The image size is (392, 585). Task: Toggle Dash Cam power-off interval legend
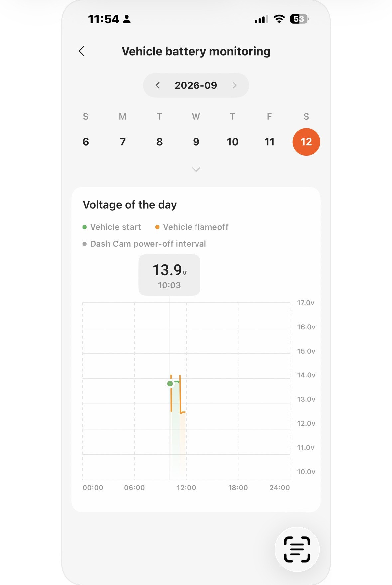point(144,244)
